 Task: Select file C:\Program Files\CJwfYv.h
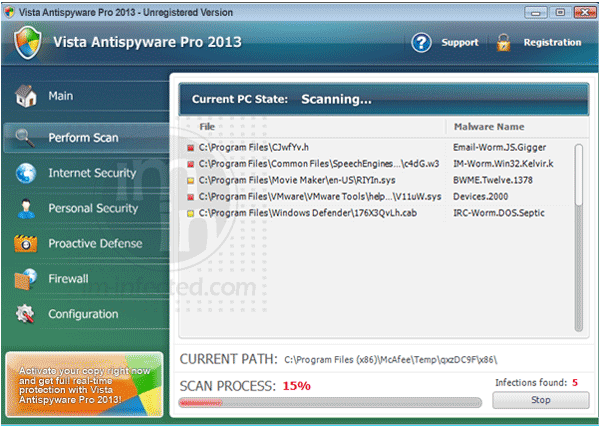(x=253, y=148)
